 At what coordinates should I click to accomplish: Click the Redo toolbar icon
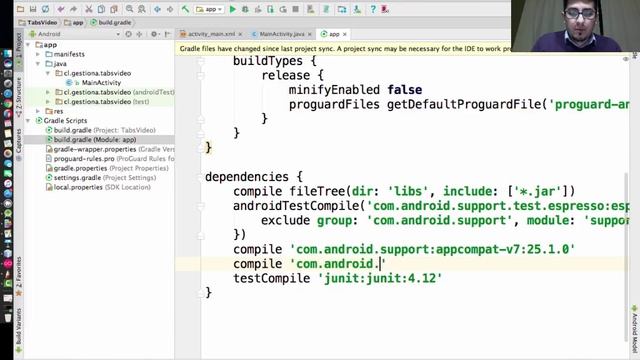click(x=73, y=9)
